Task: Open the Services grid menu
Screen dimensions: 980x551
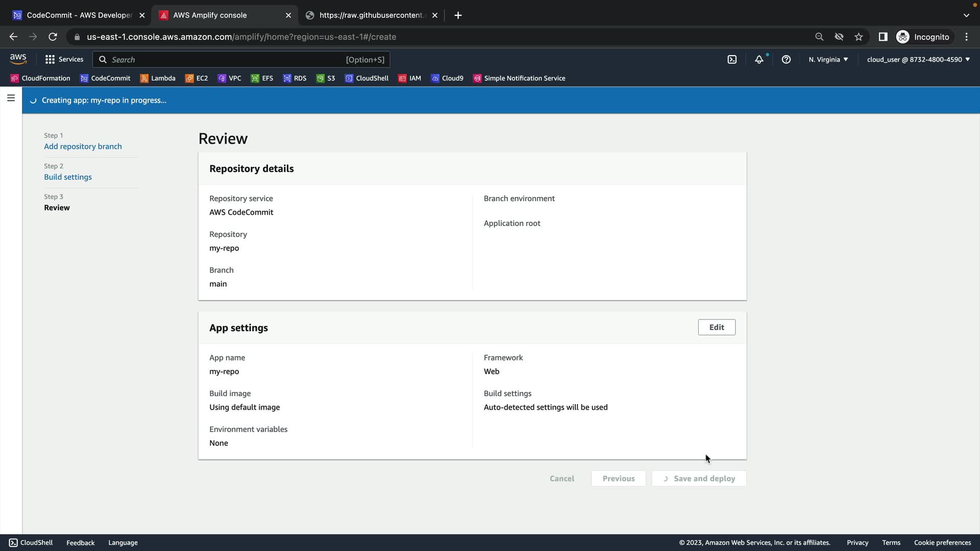Action: pyautogui.click(x=64, y=60)
